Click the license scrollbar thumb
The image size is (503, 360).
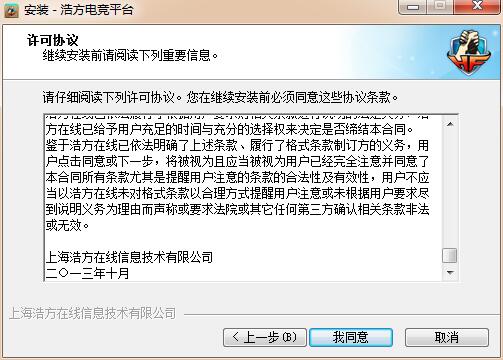tap(450, 256)
